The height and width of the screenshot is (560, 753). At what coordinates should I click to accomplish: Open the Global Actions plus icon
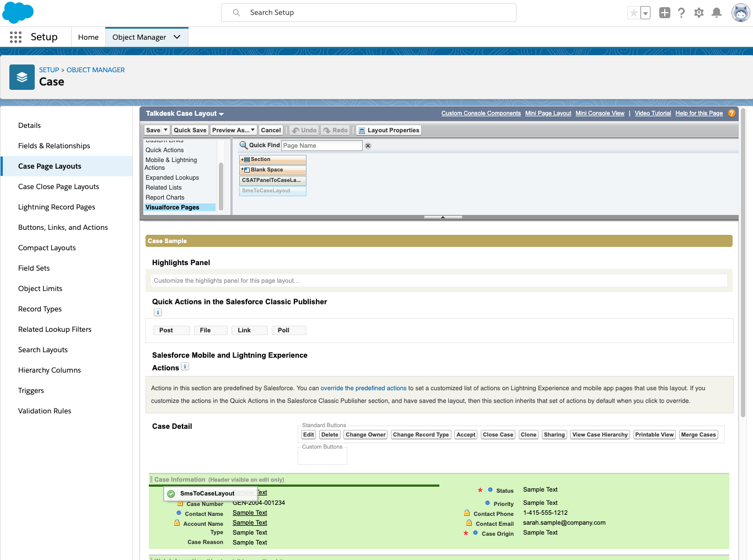[x=665, y=13]
